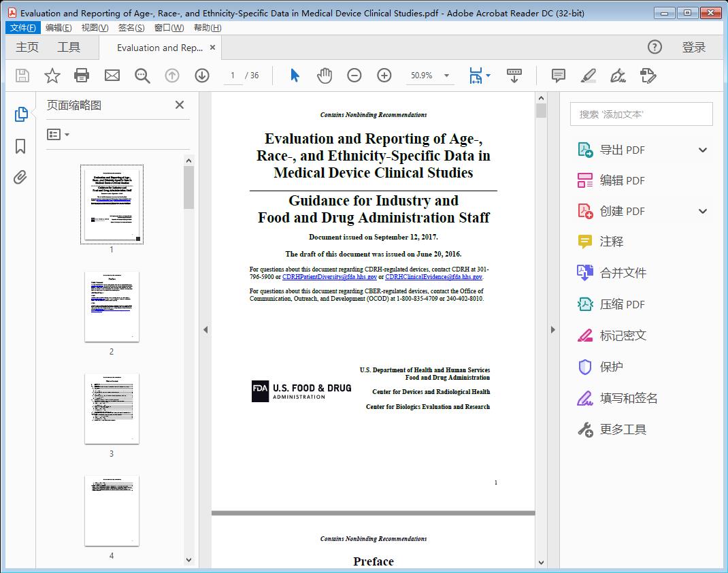Viewport: 728px width, 573px height.
Task: Select the page 2 thumbnail
Action: tap(112, 306)
